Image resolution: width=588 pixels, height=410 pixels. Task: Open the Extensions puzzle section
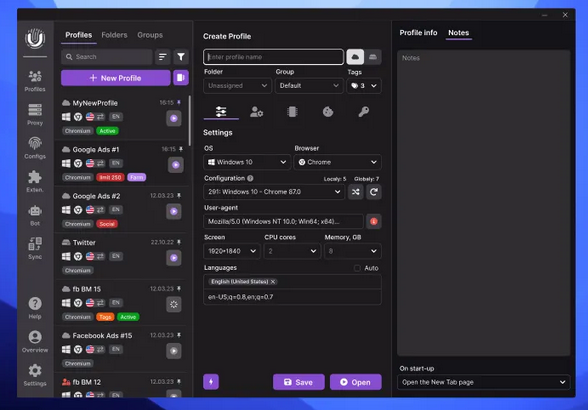(x=35, y=181)
